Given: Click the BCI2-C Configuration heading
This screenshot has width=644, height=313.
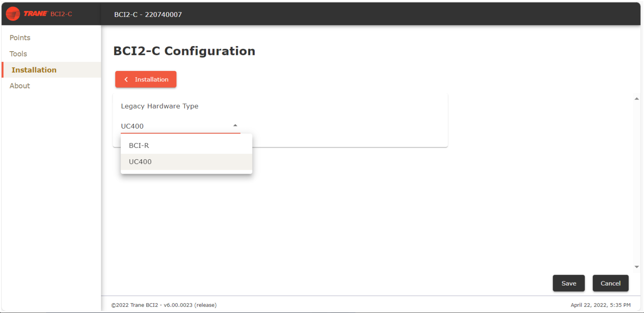Looking at the screenshot, I should 184,51.
